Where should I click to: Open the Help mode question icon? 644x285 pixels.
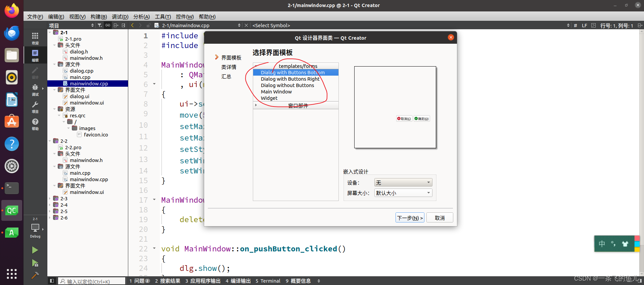pyautogui.click(x=35, y=124)
